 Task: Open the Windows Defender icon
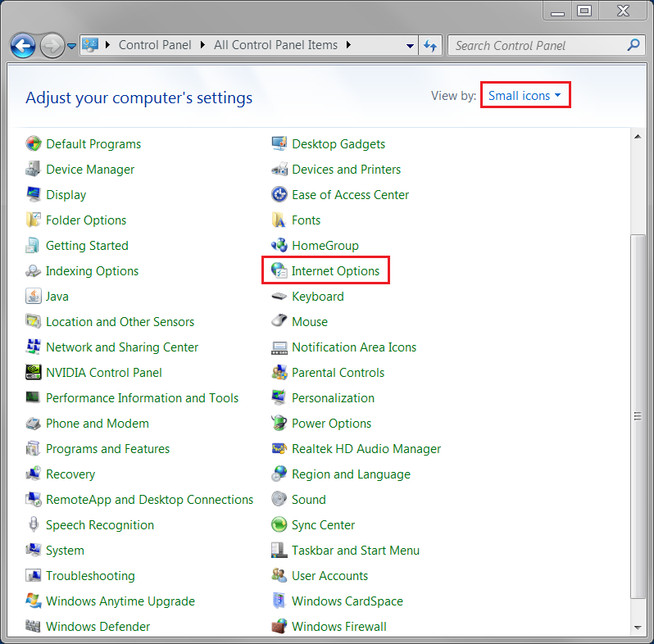[34, 627]
